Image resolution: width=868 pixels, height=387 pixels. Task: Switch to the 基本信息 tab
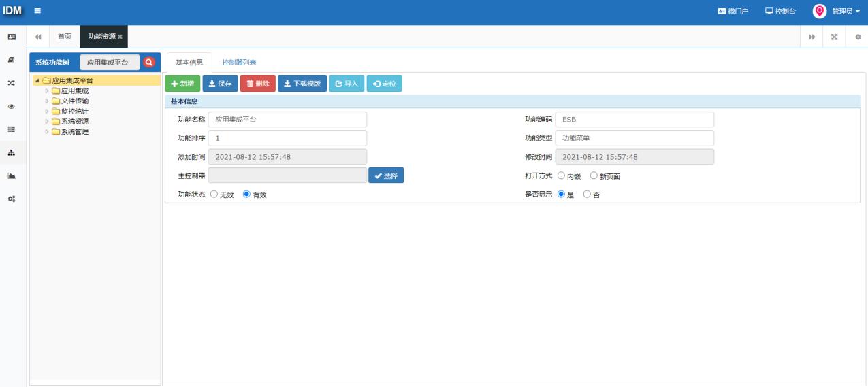point(189,62)
